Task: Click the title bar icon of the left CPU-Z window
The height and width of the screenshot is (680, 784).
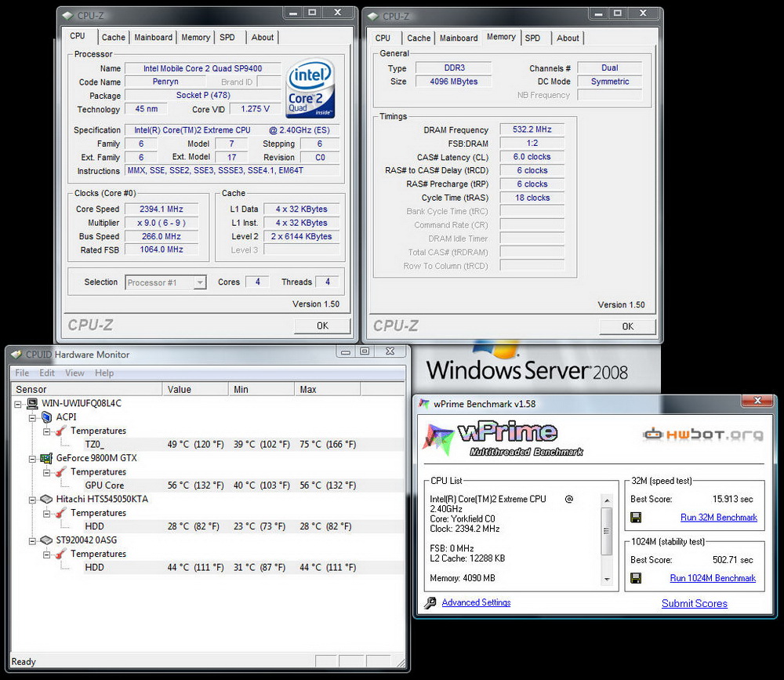Action: (x=67, y=16)
